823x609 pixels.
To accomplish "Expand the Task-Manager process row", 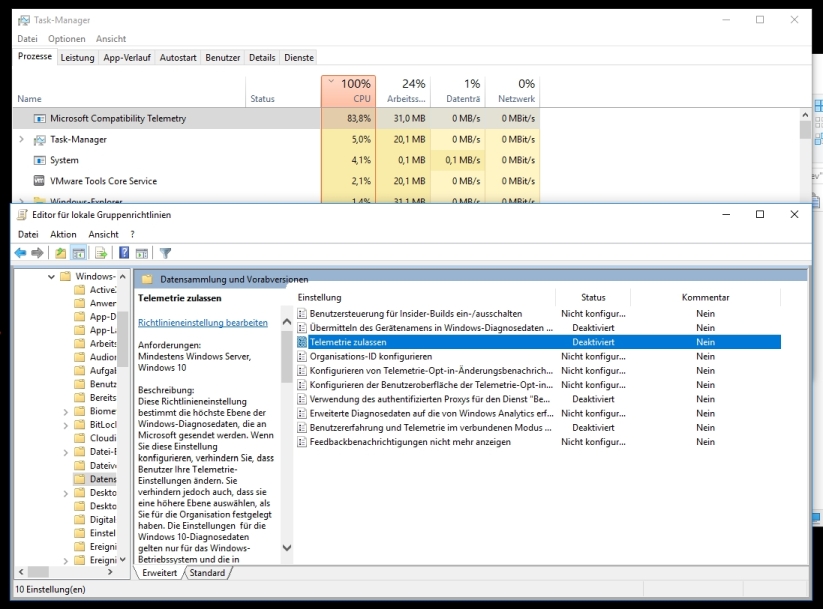I will 22,139.
